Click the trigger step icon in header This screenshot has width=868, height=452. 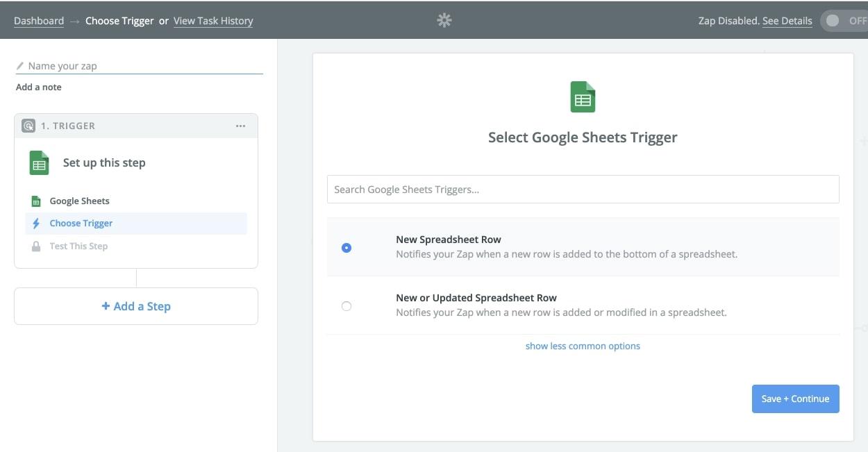coord(28,126)
